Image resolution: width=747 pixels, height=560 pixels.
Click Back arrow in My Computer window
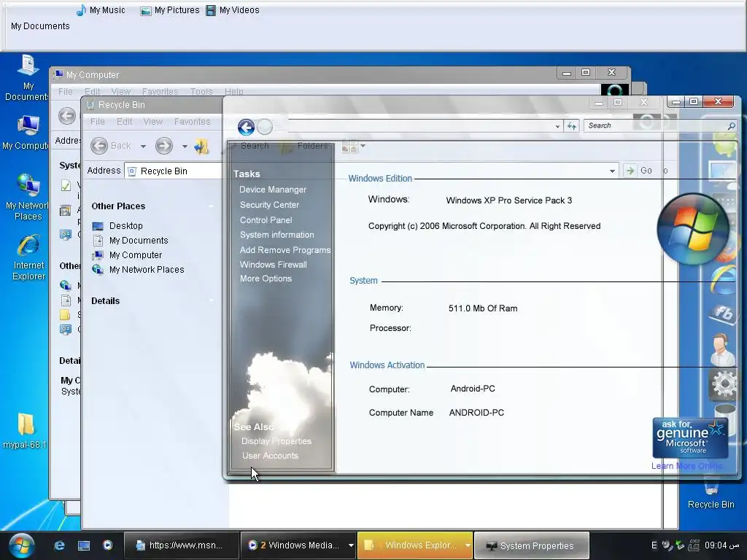[67, 116]
